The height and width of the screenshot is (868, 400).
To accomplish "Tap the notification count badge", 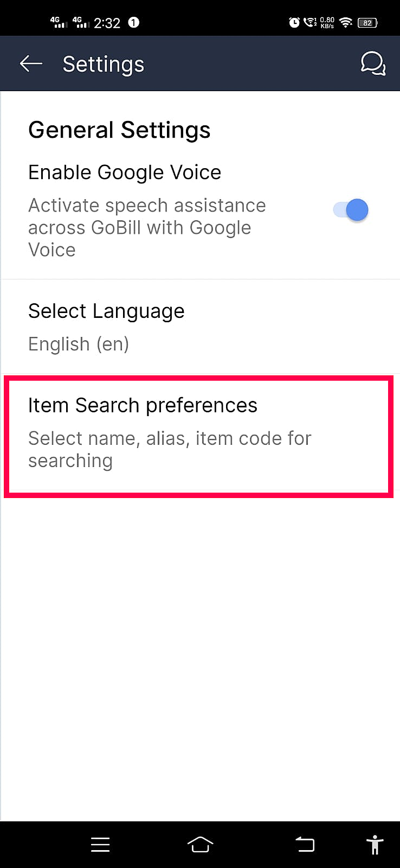I will 133,23.
